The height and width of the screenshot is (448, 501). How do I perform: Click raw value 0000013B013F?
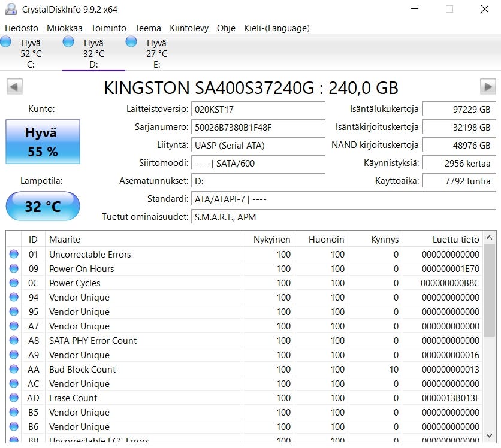tap(451, 398)
